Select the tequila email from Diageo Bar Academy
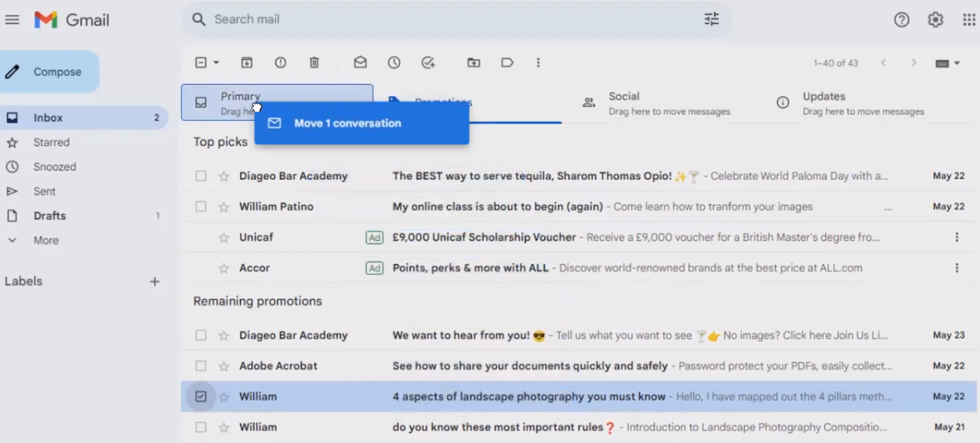The image size is (980, 443). tap(201, 176)
